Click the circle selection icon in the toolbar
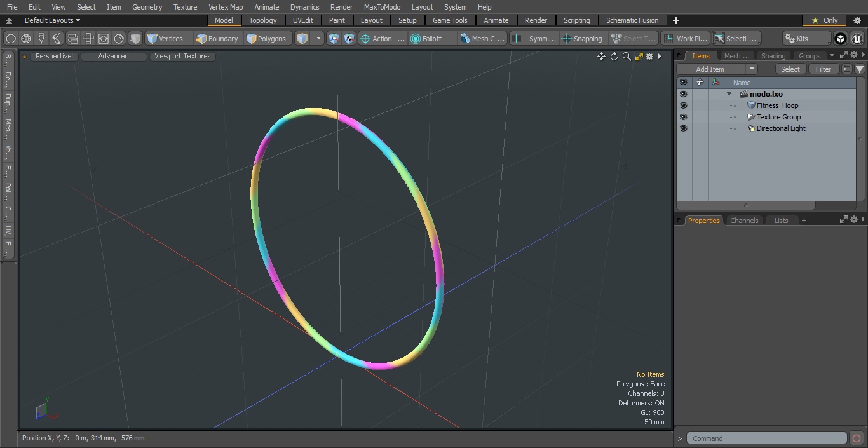Viewport: 868px width, 448px height. coord(11,39)
